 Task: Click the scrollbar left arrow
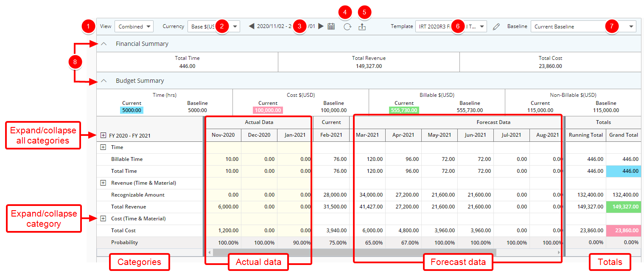pyautogui.click(x=208, y=252)
